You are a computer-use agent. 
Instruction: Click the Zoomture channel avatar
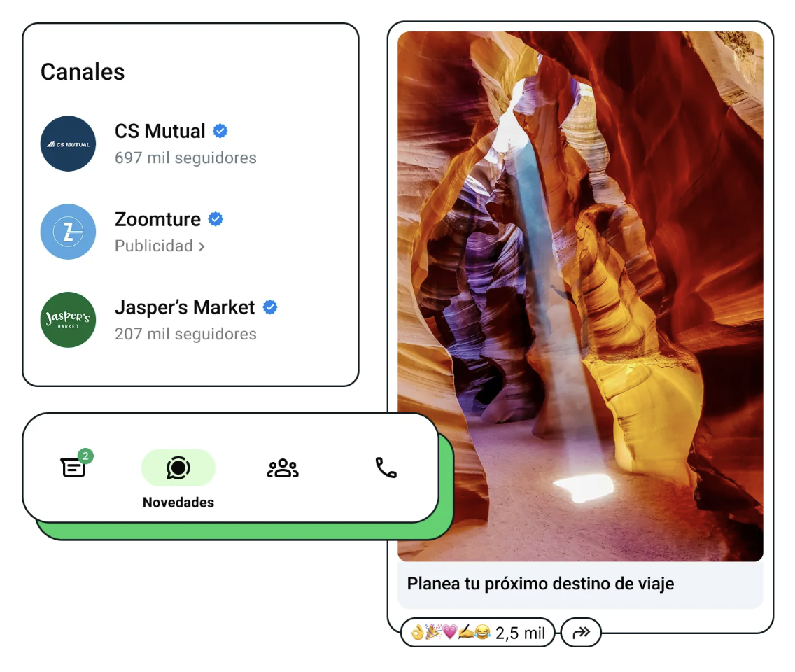(x=68, y=232)
